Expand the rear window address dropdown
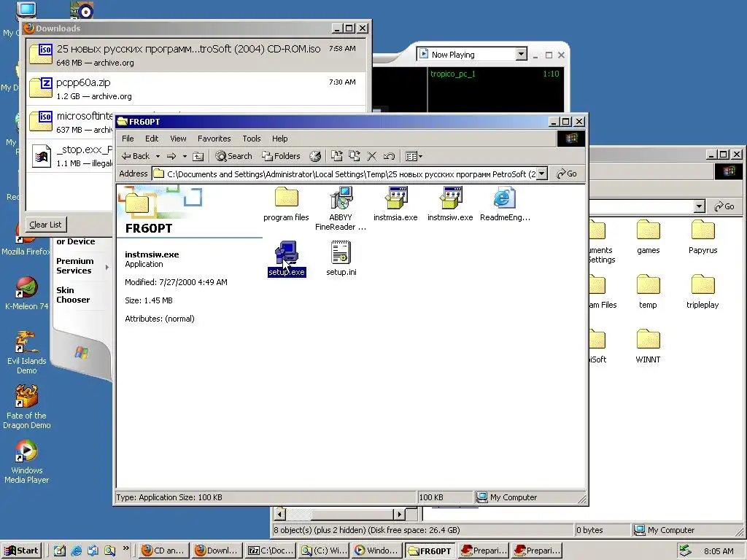This screenshot has width=747, height=560. 700,206
